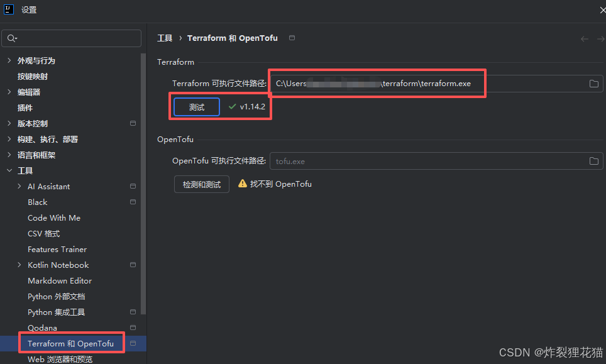Browse folder icon for Terraform executable path

pyautogui.click(x=593, y=84)
